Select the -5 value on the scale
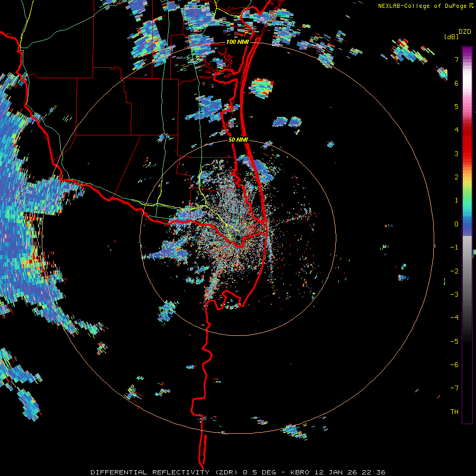 click(454, 342)
